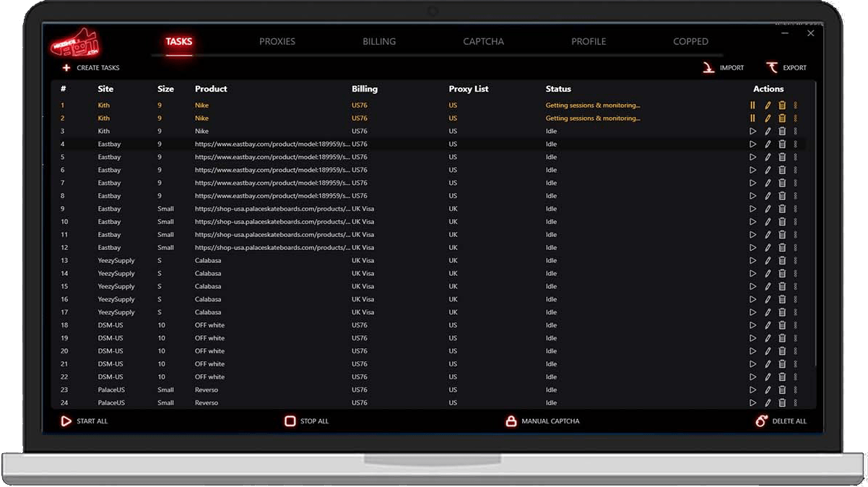This screenshot has height=487, width=868.
Task: Pause the second running Kith task
Action: tap(752, 118)
